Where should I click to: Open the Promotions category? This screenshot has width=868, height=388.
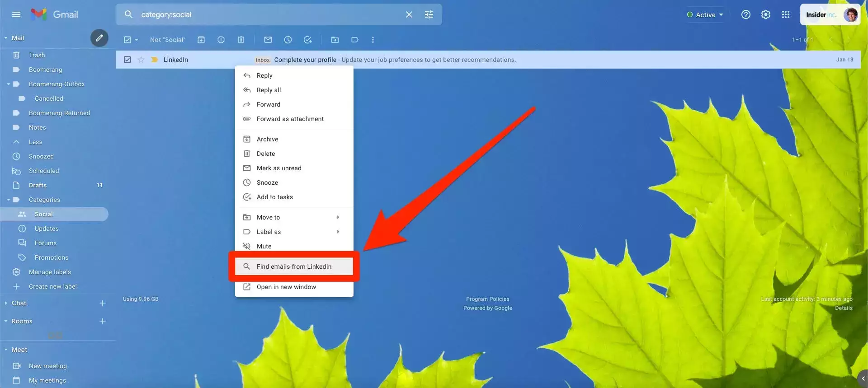tap(52, 257)
